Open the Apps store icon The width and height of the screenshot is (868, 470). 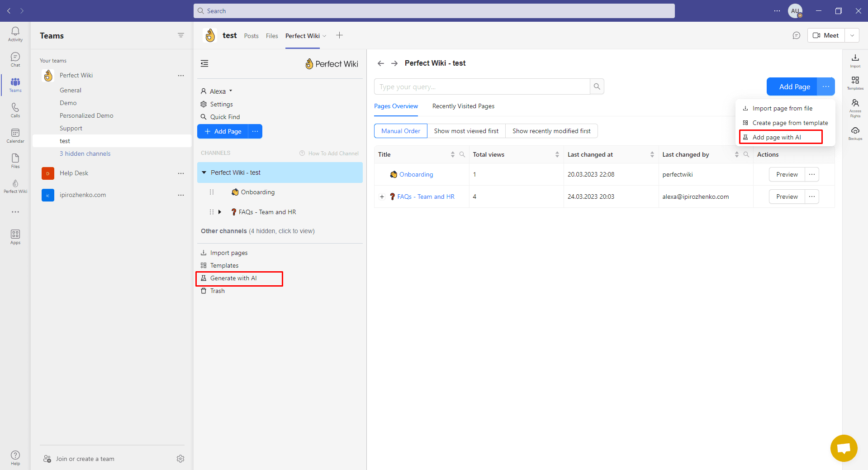(15, 237)
